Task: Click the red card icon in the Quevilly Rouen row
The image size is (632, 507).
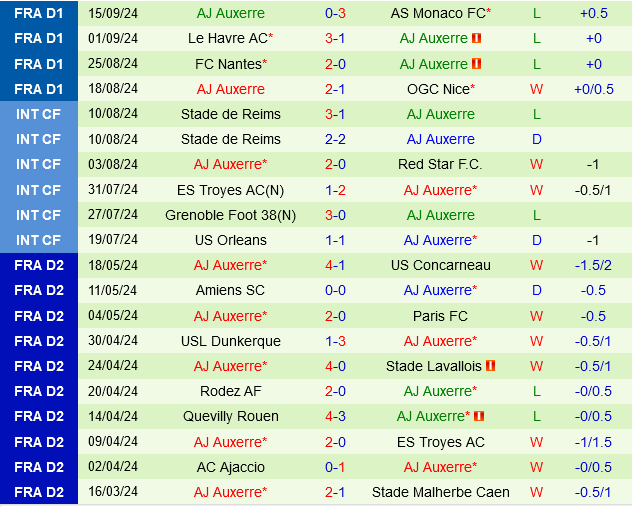Action: pyautogui.click(x=479, y=416)
